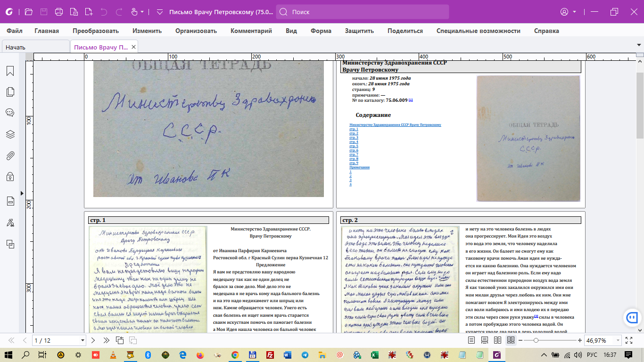
Task: Click the Поиск search field
Action: [x=362, y=12]
